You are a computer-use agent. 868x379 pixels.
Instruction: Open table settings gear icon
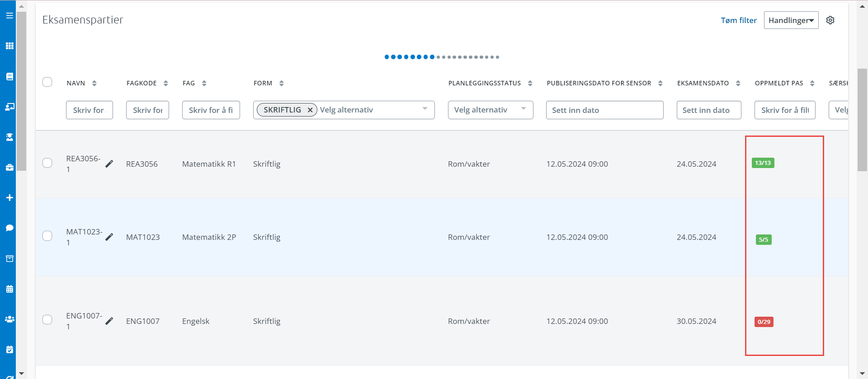830,20
